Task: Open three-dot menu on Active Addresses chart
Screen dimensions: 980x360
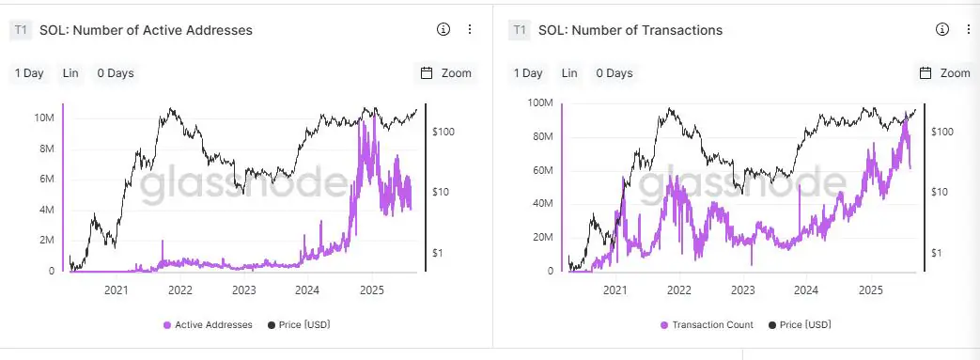Action: pyautogui.click(x=470, y=29)
